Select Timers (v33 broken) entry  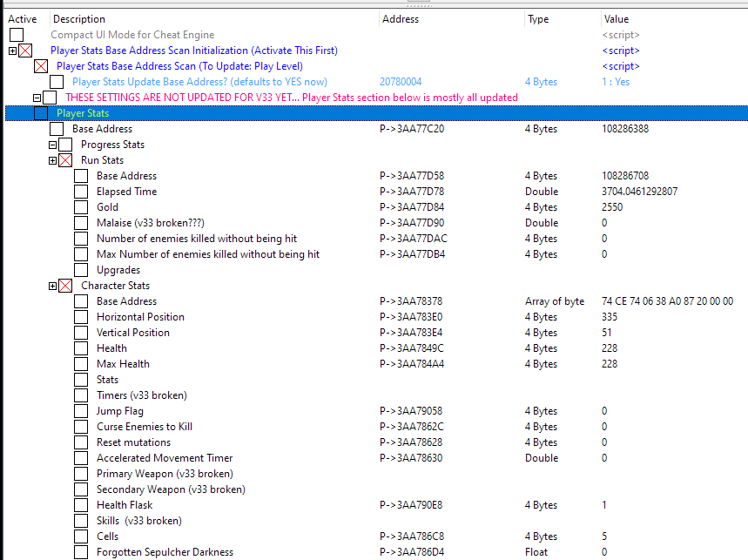coord(142,395)
